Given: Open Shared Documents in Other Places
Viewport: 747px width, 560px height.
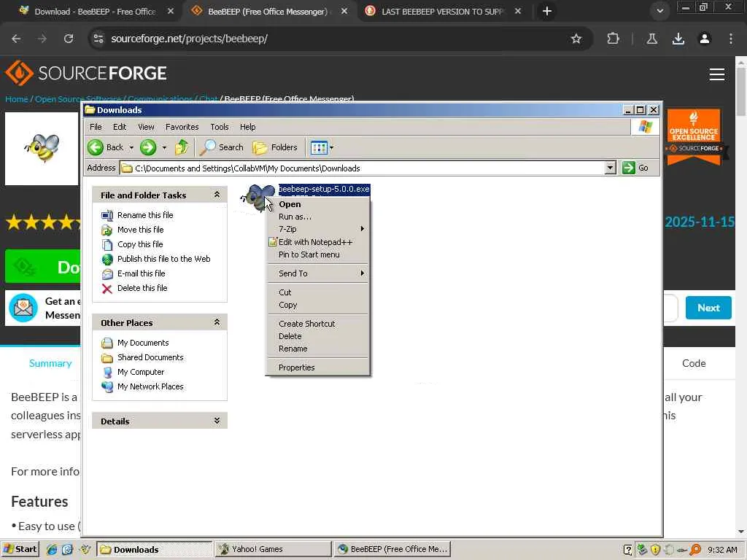Looking at the screenshot, I should pos(150,357).
